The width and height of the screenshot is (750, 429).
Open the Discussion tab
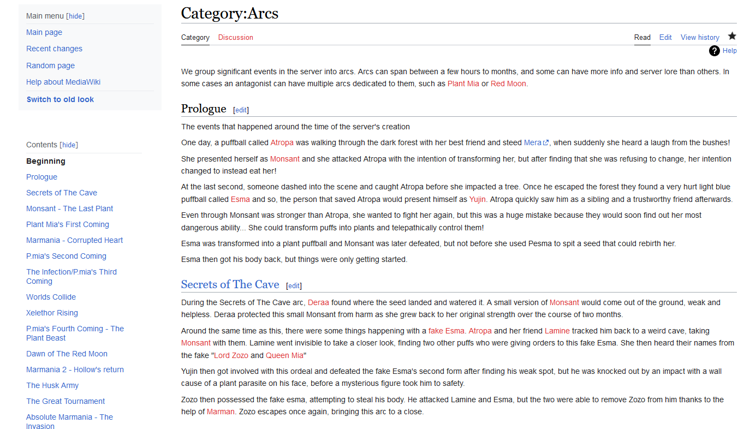coord(235,38)
